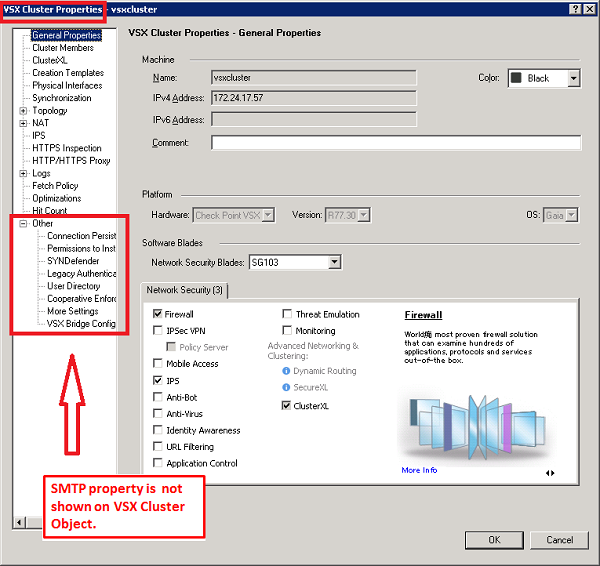Select Physical Interfaces tree item
This screenshot has width=600, height=566.
(67, 85)
